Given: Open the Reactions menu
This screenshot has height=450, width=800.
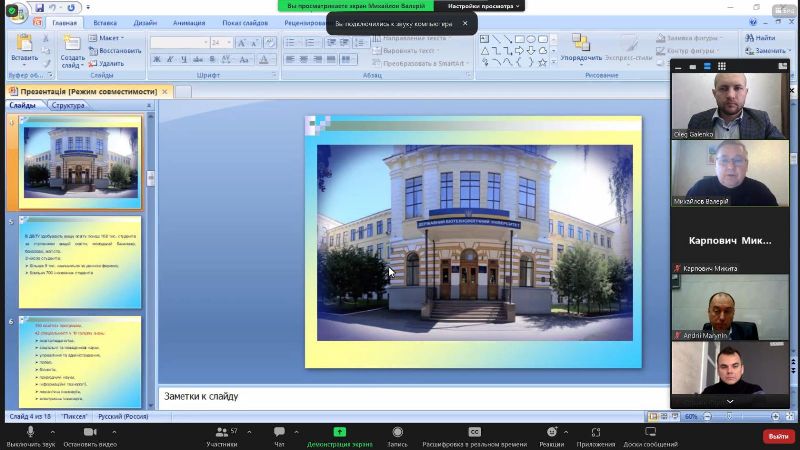Looking at the screenshot, I should point(551,432).
